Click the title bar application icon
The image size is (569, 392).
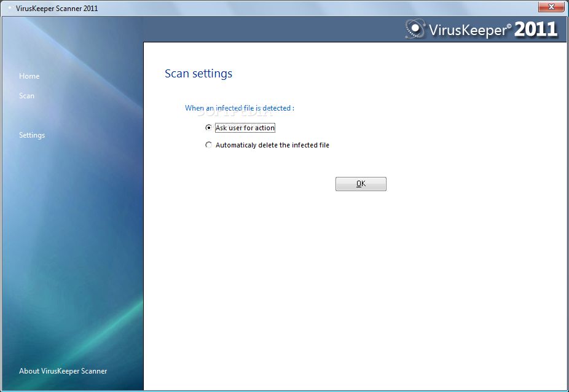10,8
